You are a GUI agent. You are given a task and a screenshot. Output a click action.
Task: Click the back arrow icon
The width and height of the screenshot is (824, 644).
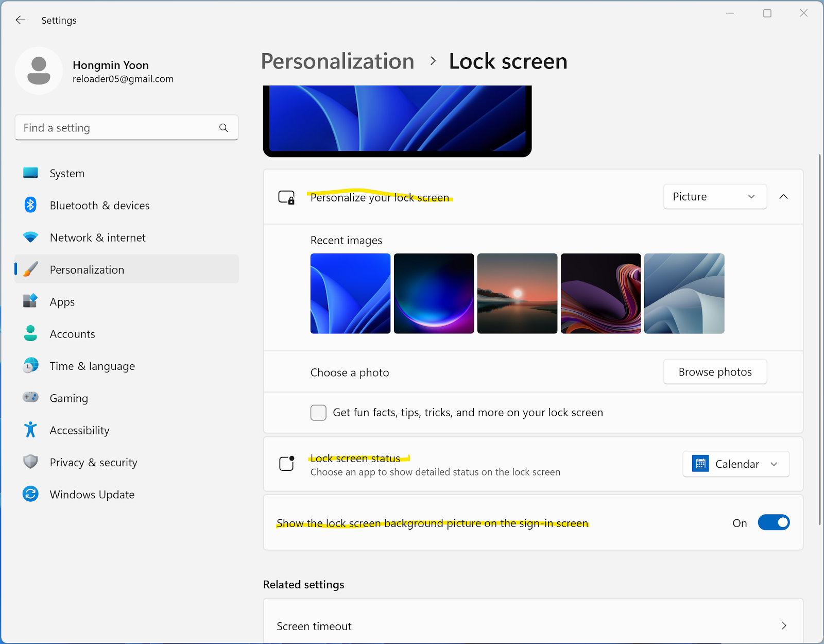[x=21, y=20]
